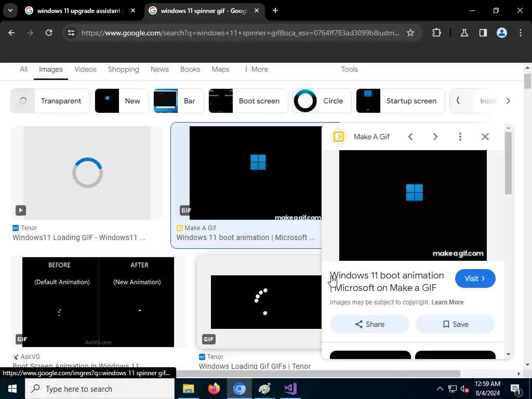The height and width of the screenshot is (399, 532).
Task: Apply the Startup screen filter chip
Action: click(401, 101)
